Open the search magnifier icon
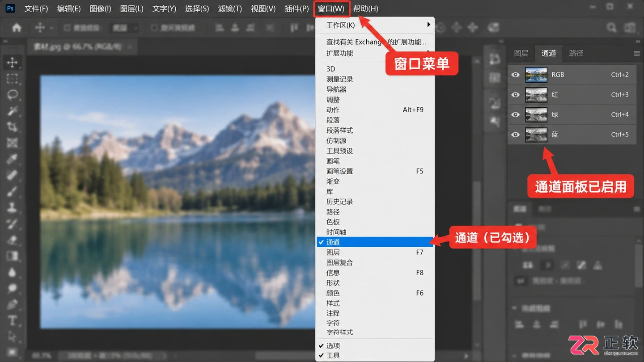The width and height of the screenshot is (644, 362). coord(611,28)
